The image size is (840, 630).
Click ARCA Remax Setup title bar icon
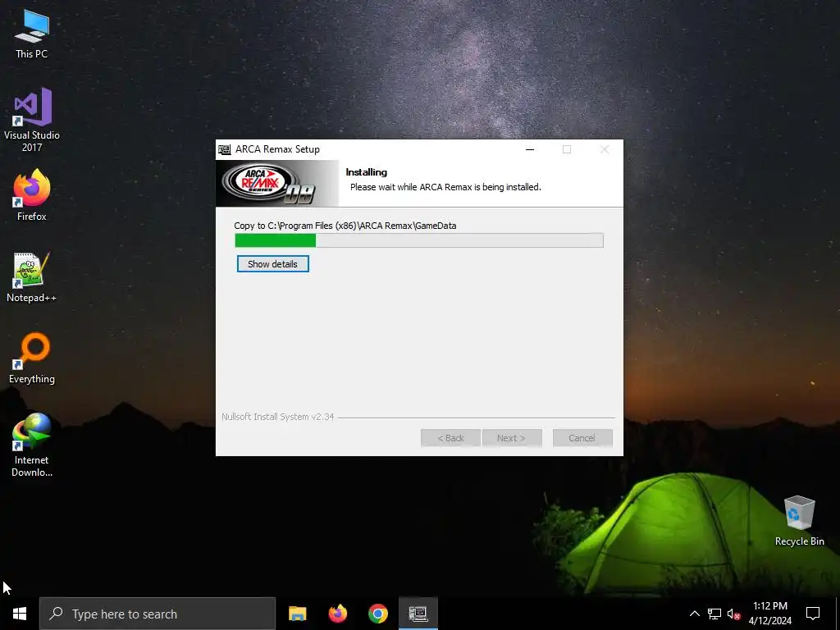pyautogui.click(x=225, y=149)
